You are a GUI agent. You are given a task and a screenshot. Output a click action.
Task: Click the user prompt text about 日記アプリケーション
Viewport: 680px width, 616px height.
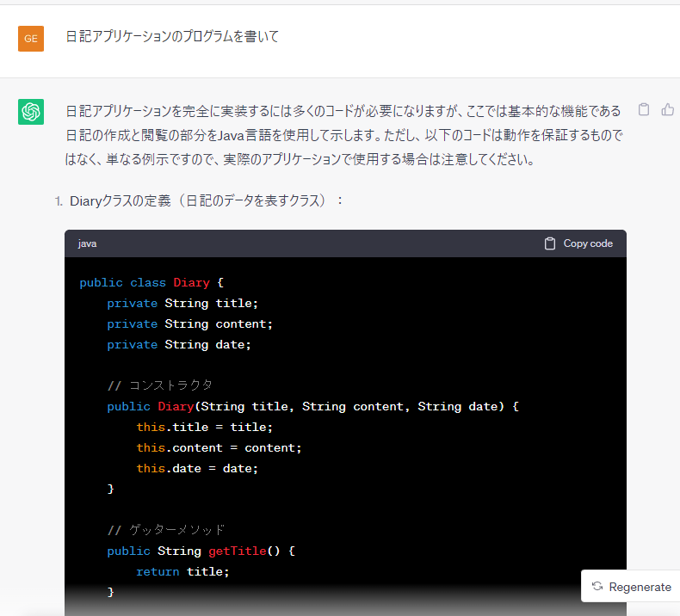click(x=172, y=37)
